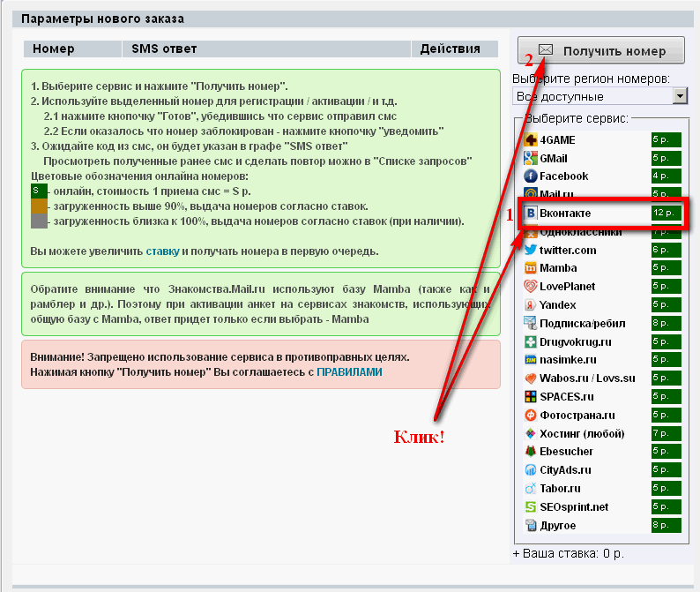Select the twitter.com bird icon

pos(531,250)
